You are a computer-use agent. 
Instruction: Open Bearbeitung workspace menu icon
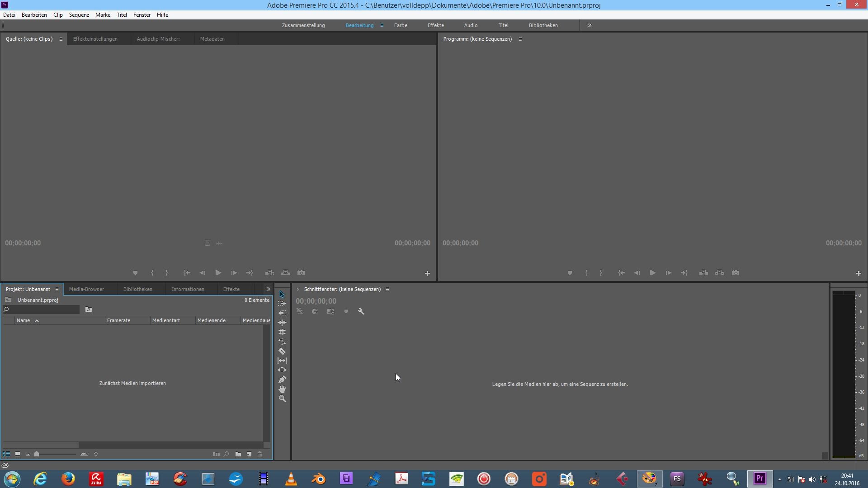pos(382,25)
